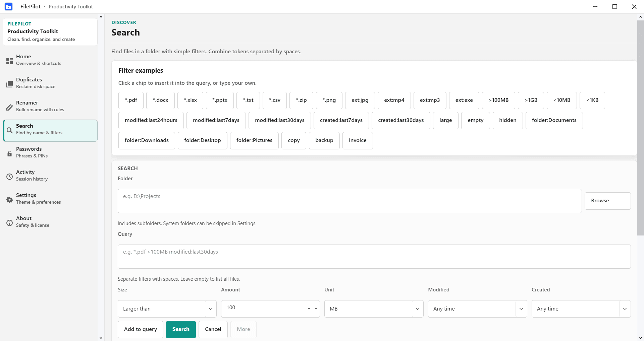The height and width of the screenshot is (341, 644).
Task: Open the Unit MB dropdown
Action: (374, 309)
